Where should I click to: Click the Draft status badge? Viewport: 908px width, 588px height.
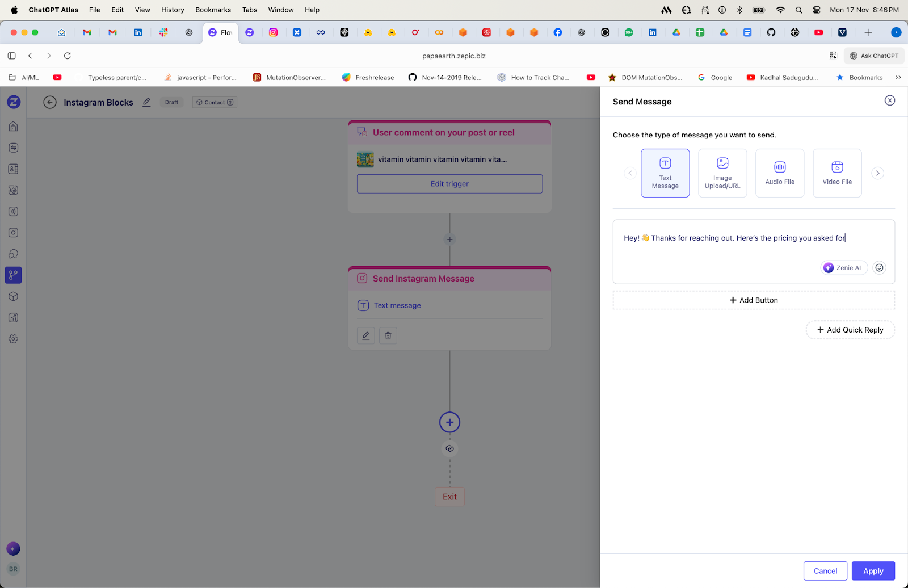[x=172, y=102]
